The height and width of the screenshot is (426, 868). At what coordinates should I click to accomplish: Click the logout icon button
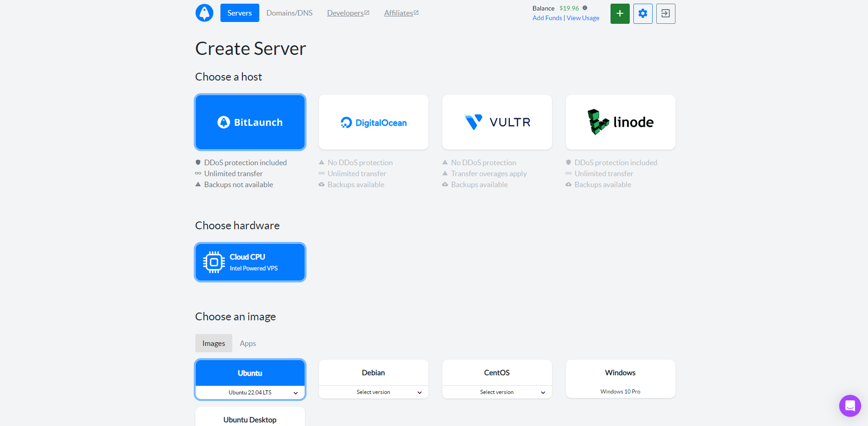pos(666,14)
